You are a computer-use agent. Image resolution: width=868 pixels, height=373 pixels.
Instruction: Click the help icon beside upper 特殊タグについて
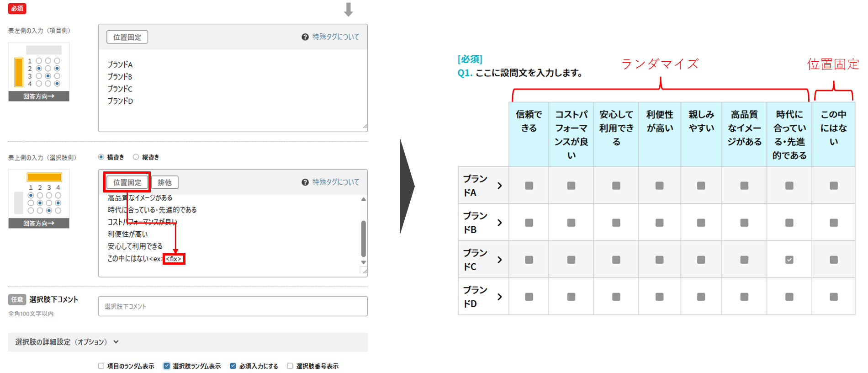coord(305,37)
